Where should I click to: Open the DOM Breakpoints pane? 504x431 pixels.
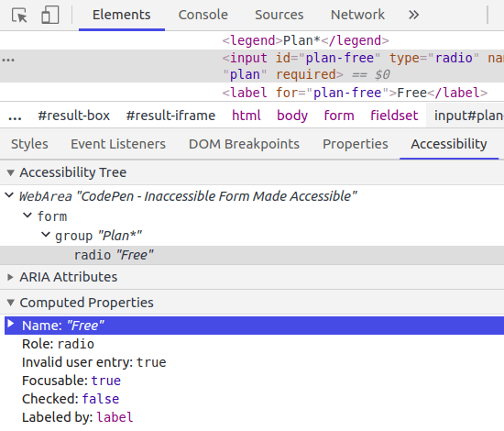(x=244, y=144)
